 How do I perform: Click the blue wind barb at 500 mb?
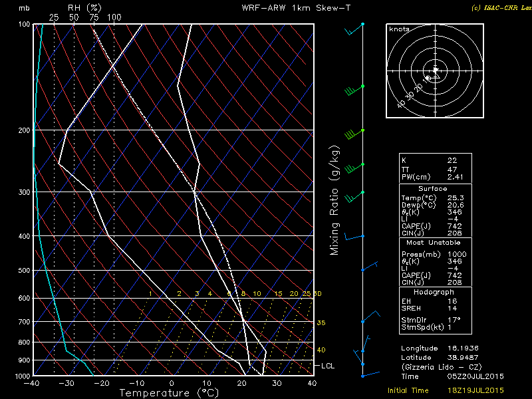pos(370,267)
